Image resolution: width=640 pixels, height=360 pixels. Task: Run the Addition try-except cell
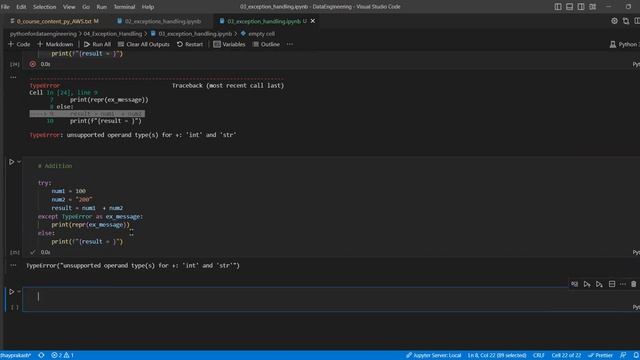tap(11, 162)
